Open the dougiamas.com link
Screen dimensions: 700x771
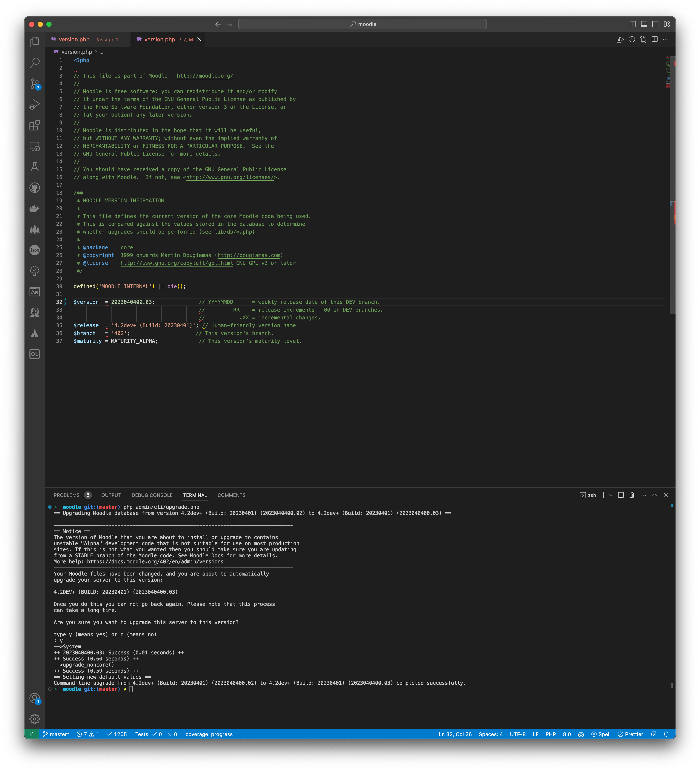[x=249, y=255]
